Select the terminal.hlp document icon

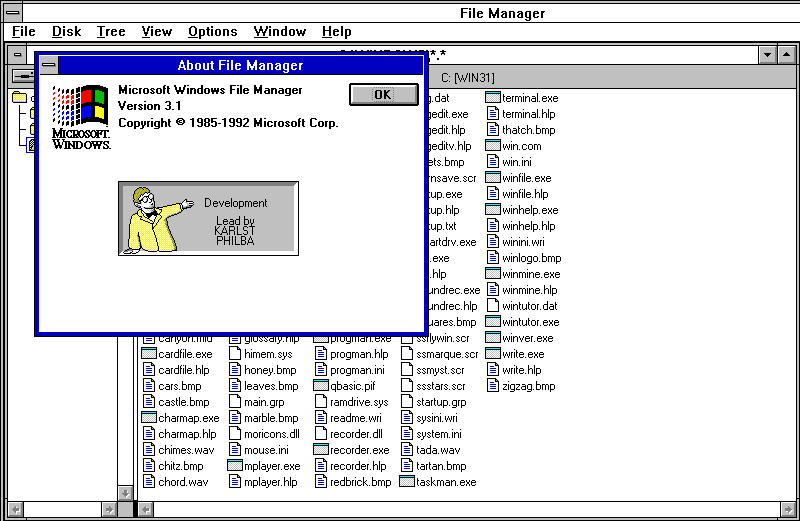[x=492, y=113]
